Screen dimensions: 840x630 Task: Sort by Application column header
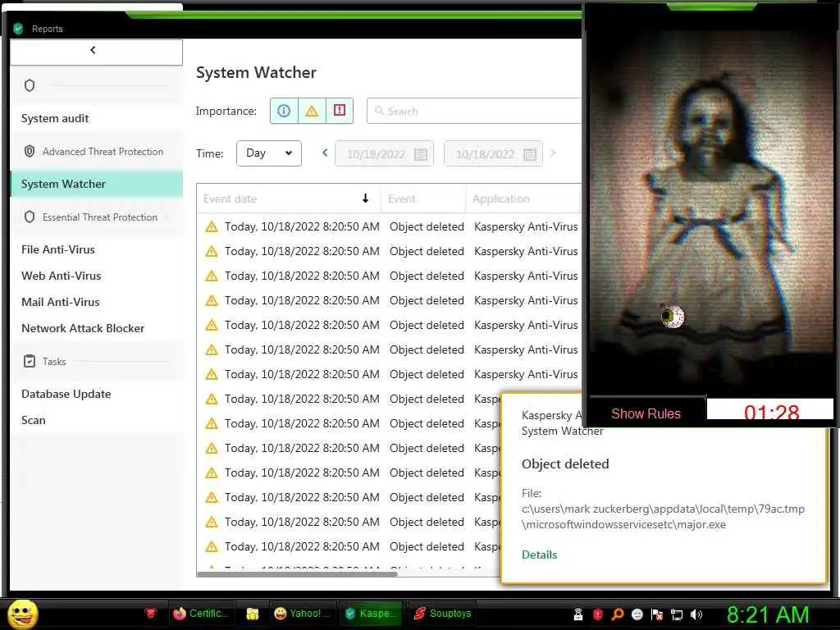(523, 199)
